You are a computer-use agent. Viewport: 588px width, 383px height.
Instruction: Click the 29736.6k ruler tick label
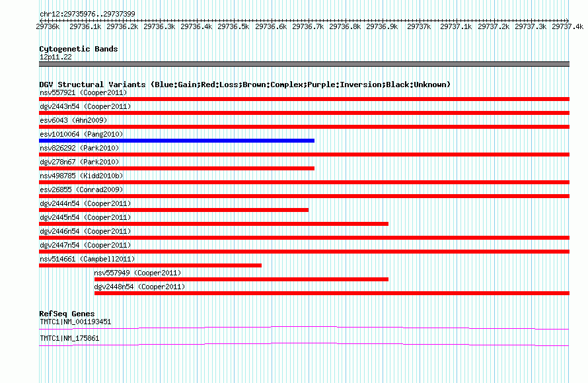(271, 26)
